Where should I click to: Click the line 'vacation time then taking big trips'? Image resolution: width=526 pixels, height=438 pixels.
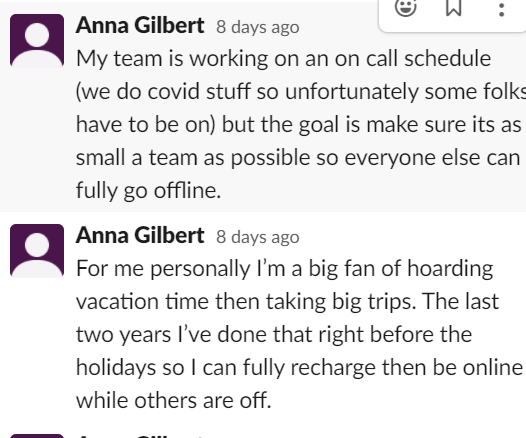coord(287,302)
